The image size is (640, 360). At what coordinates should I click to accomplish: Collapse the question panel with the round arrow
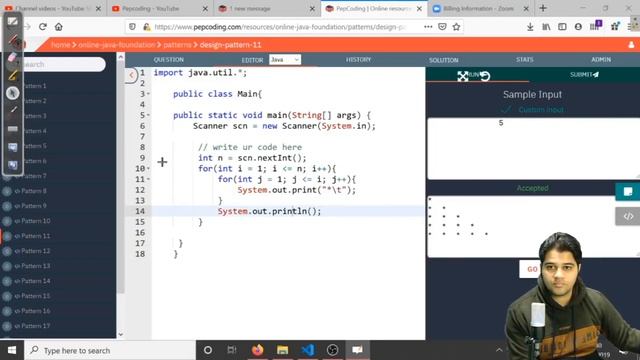point(131,75)
